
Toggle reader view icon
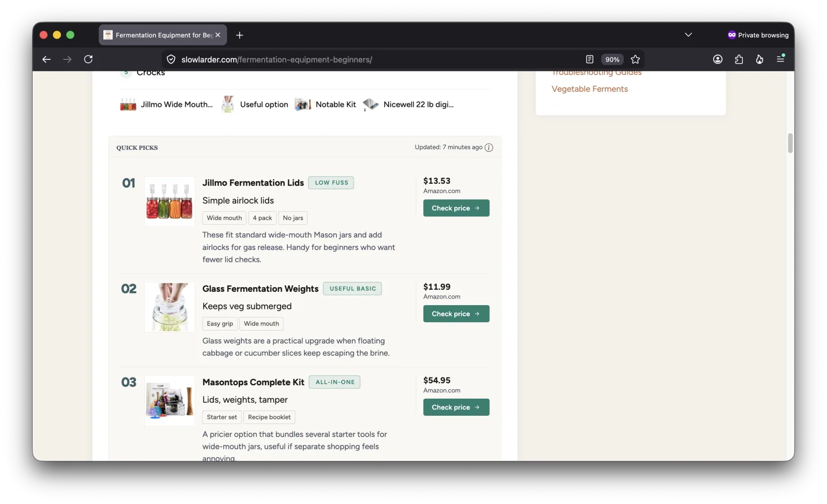(x=590, y=59)
